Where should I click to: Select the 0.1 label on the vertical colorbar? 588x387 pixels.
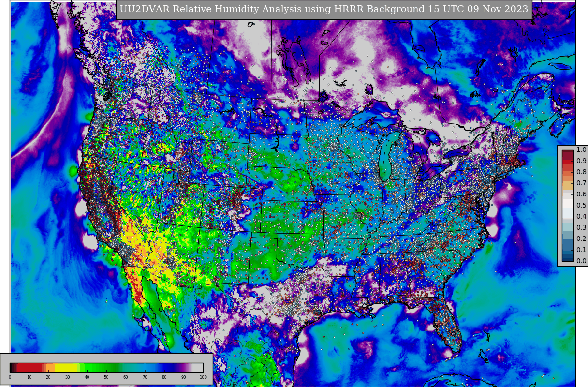click(x=581, y=250)
